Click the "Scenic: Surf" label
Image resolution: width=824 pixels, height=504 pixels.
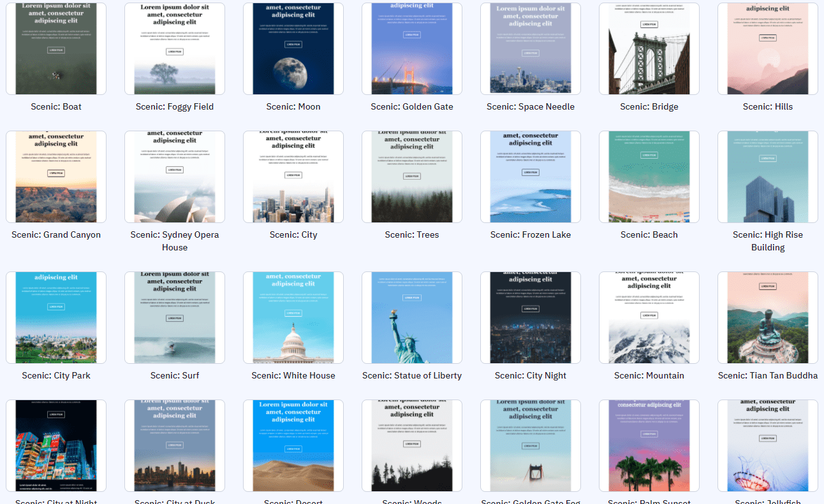click(175, 375)
